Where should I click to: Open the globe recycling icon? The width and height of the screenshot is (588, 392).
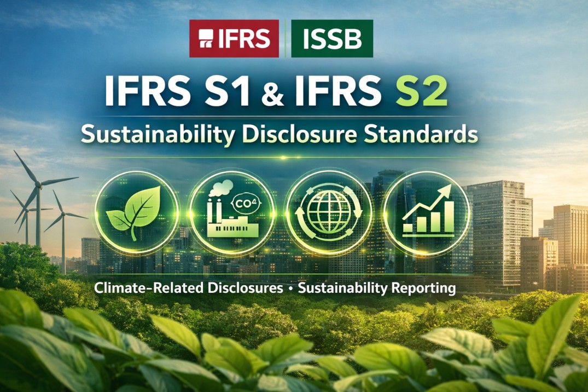click(x=327, y=211)
